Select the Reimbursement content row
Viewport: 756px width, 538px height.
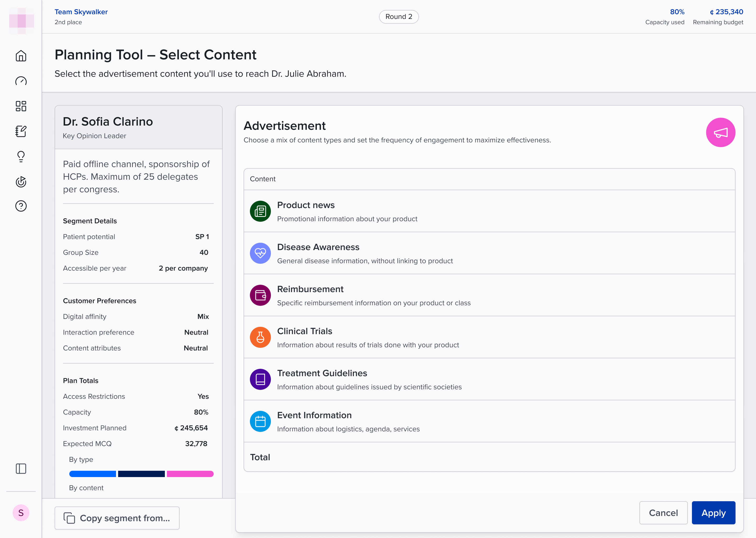(489, 295)
